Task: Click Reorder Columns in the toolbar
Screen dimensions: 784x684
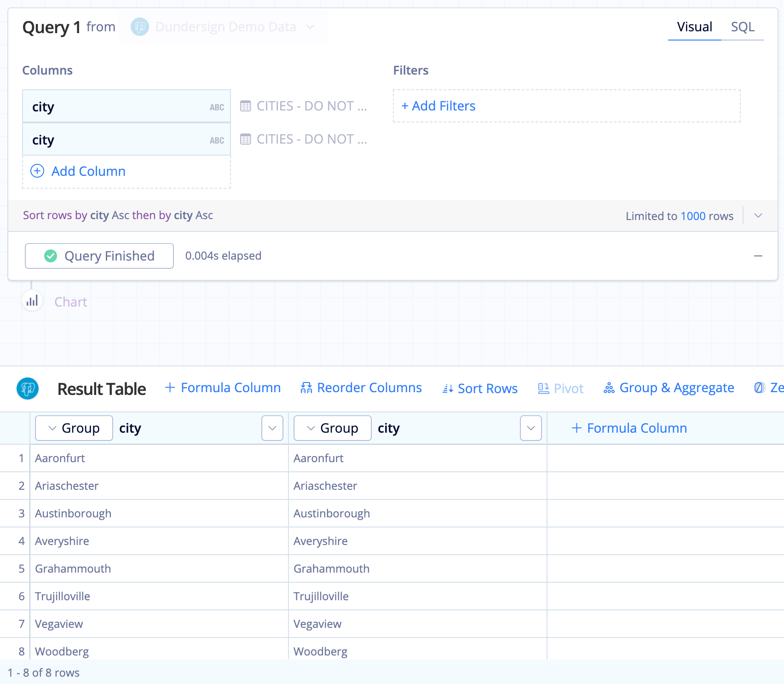Action: [361, 388]
